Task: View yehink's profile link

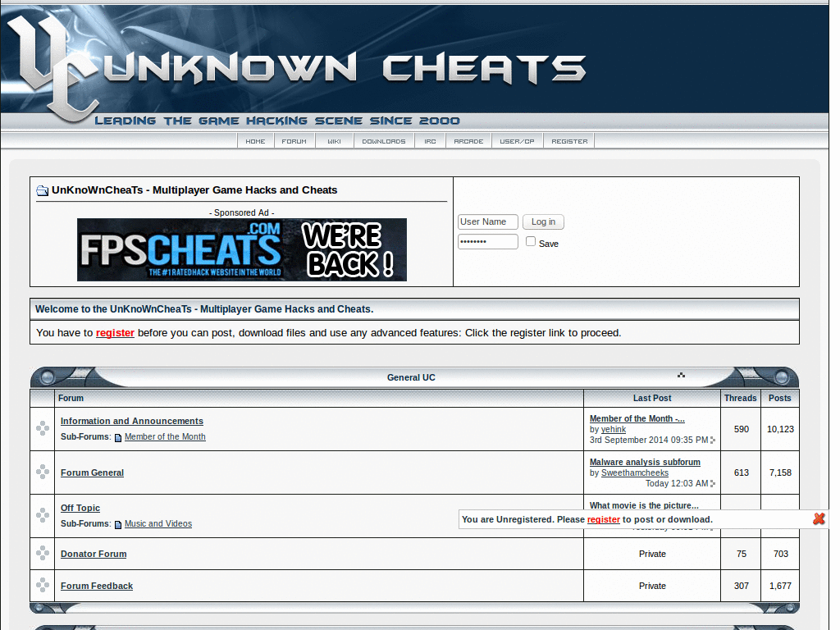Action: coord(614,429)
